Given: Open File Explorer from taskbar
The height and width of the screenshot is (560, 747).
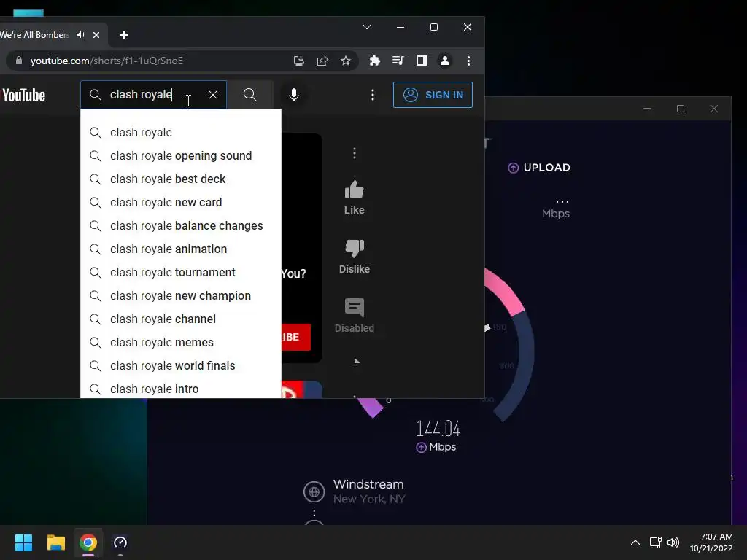Looking at the screenshot, I should pos(55,542).
